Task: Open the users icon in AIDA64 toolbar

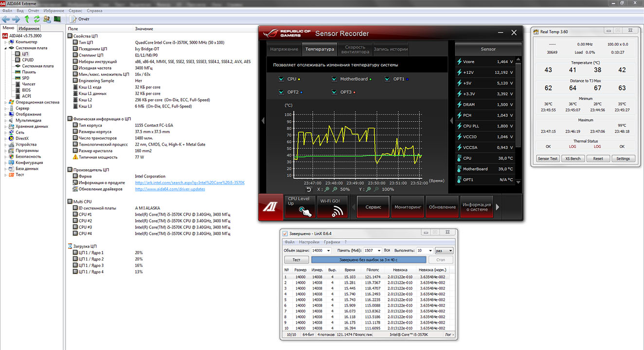Action: [x=47, y=19]
